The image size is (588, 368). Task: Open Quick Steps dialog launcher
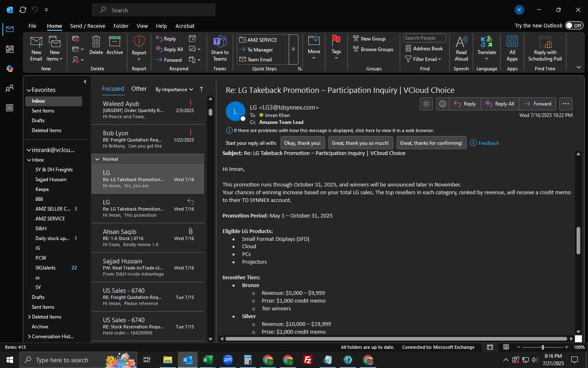[300, 69]
